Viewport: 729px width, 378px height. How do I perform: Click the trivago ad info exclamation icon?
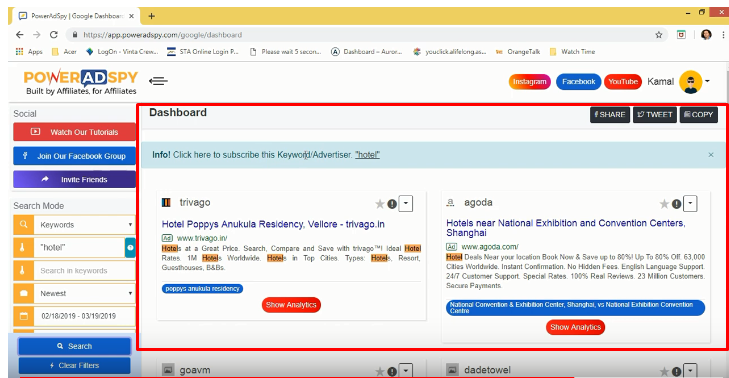point(392,204)
